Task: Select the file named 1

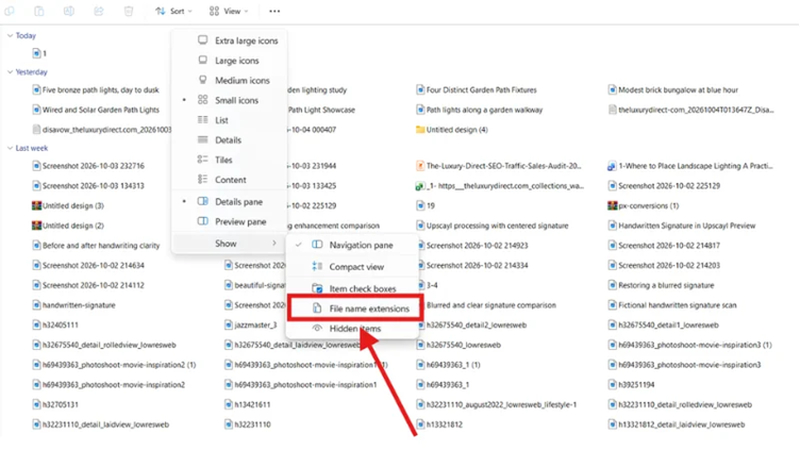Action: [39, 53]
